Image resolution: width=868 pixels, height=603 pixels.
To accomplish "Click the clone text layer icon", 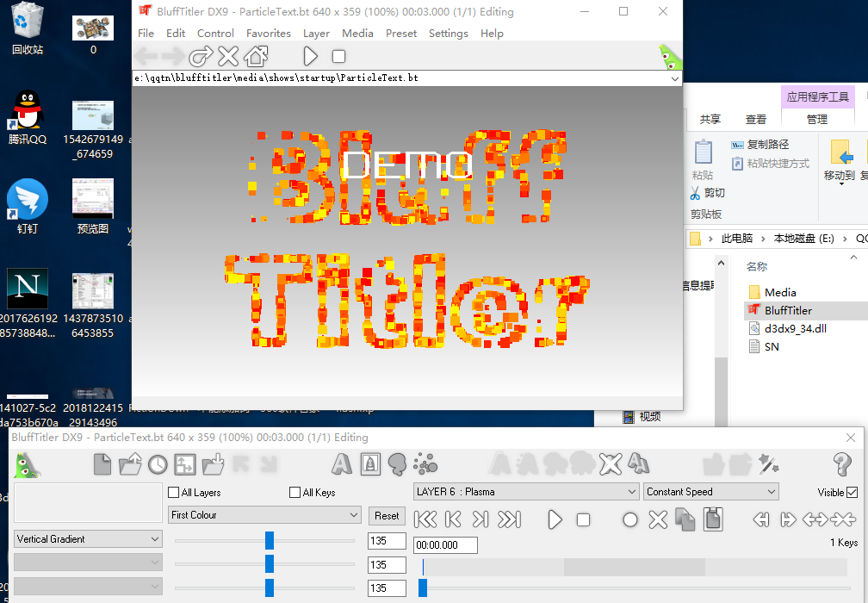I will click(638, 464).
